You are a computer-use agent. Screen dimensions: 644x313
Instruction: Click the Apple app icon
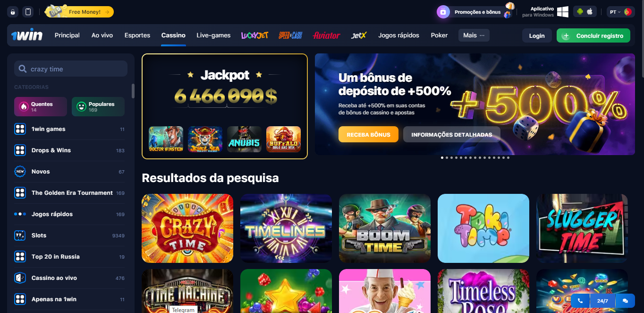click(590, 12)
